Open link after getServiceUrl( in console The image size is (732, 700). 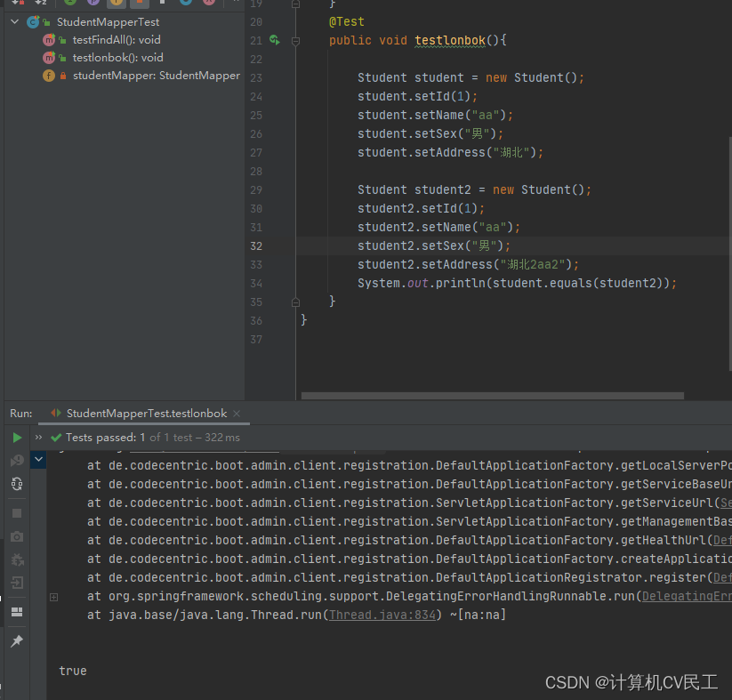pyautogui.click(x=726, y=503)
